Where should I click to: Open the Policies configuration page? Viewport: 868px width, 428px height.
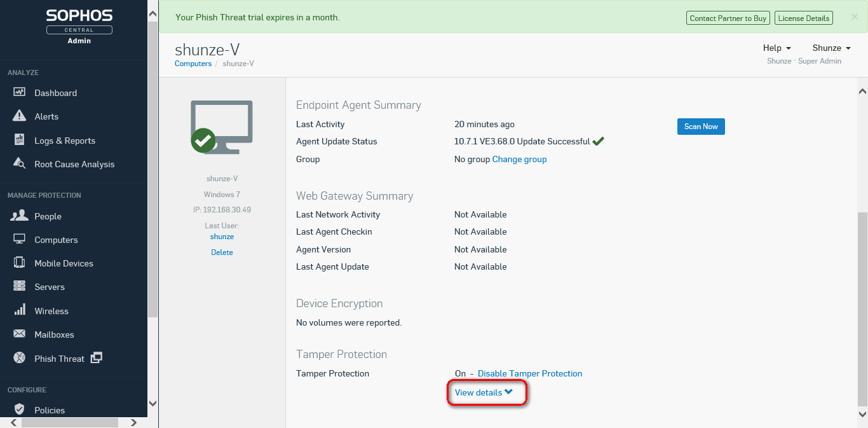50,410
